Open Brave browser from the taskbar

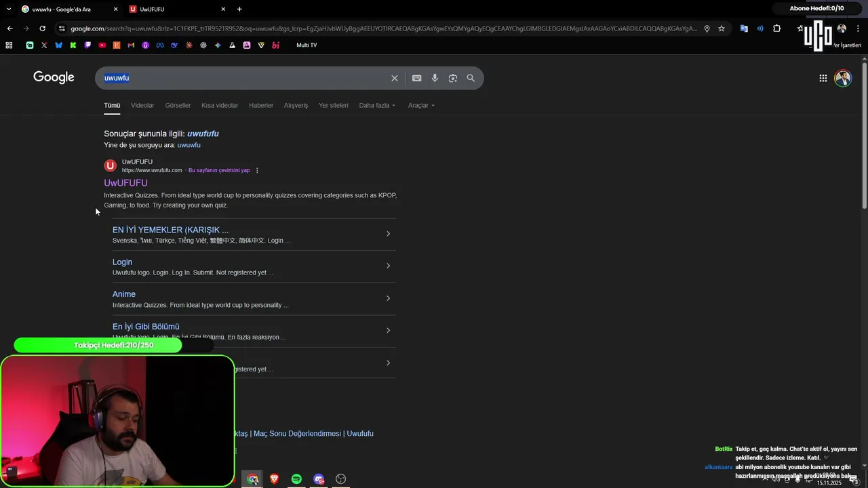coord(274,479)
